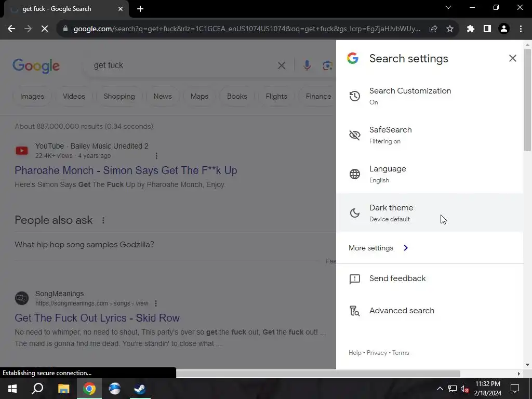Open the Privacy link
This screenshot has height=399, width=532.
(377, 353)
